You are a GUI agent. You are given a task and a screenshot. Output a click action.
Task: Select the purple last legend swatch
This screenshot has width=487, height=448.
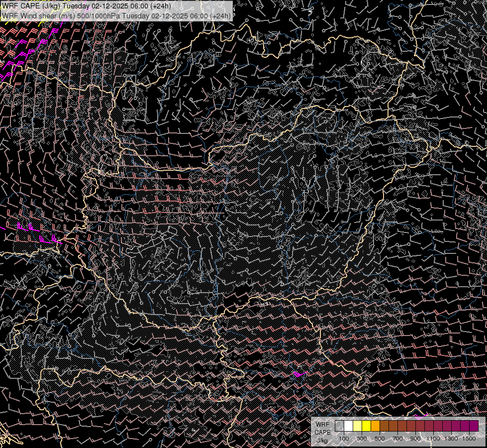tap(474, 426)
